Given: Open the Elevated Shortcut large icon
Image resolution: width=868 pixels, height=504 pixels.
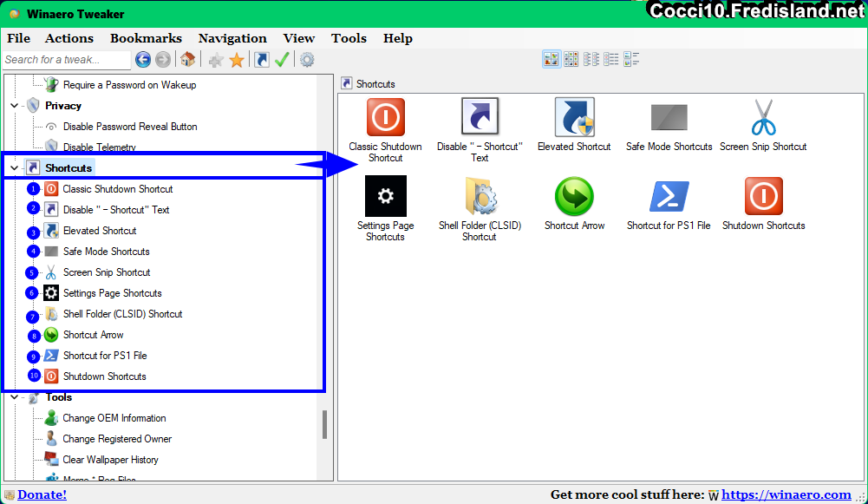Looking at the screenshot, I should [575, 117].
